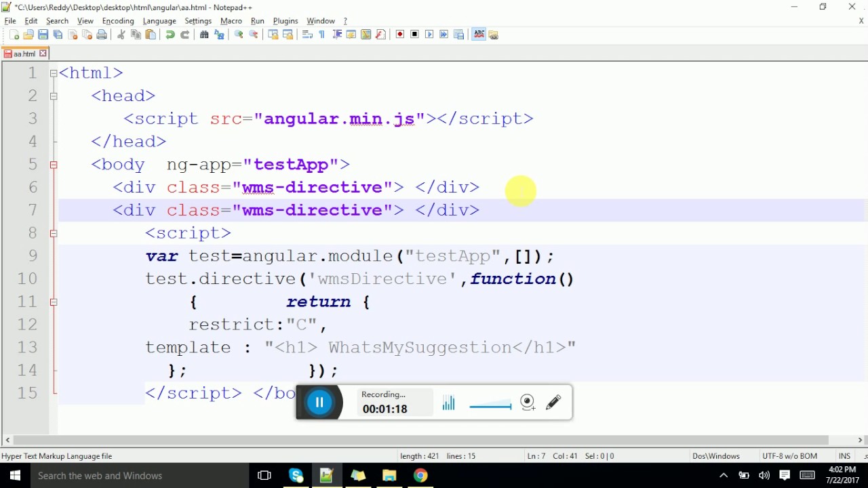Start macro recording with red dot icon
Image resolution: width=868 pixels, height=488 pixels.
coord(400,35)
